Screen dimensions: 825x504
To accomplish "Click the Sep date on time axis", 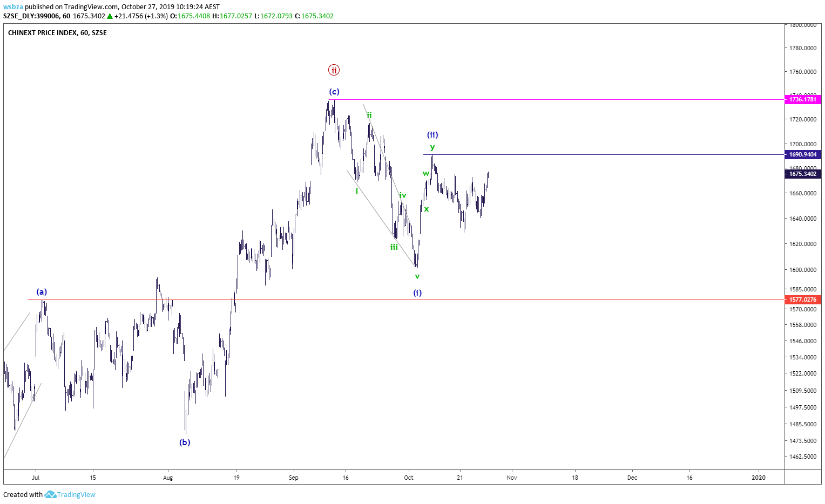I will click(293, 478).
